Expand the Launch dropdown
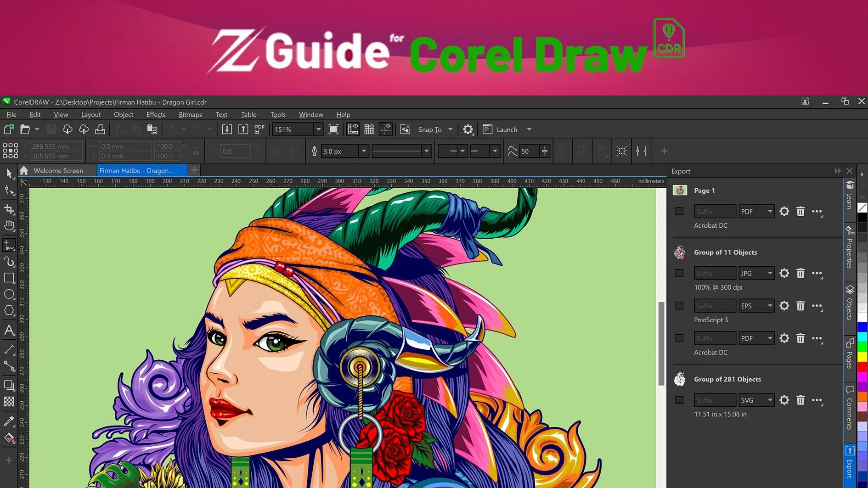The image size is (868, 488). point(529,129)
